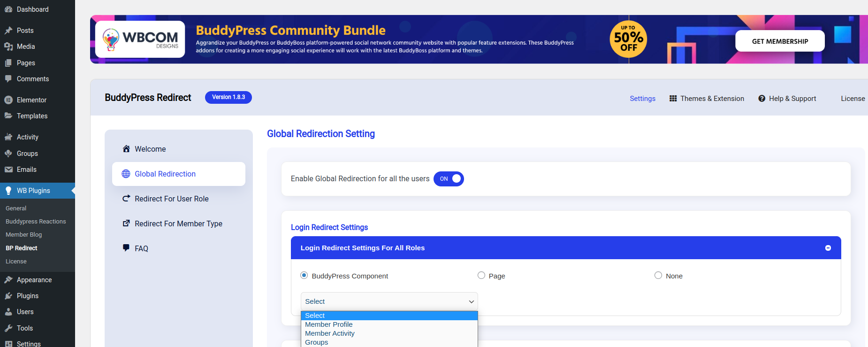868x347 pixels.
Task: Click the Redirect For Member Type icon
Action: (x=126, y=224)
